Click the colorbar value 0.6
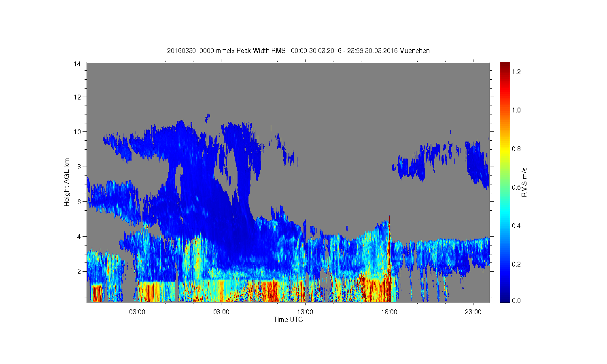 click(517, 187)
